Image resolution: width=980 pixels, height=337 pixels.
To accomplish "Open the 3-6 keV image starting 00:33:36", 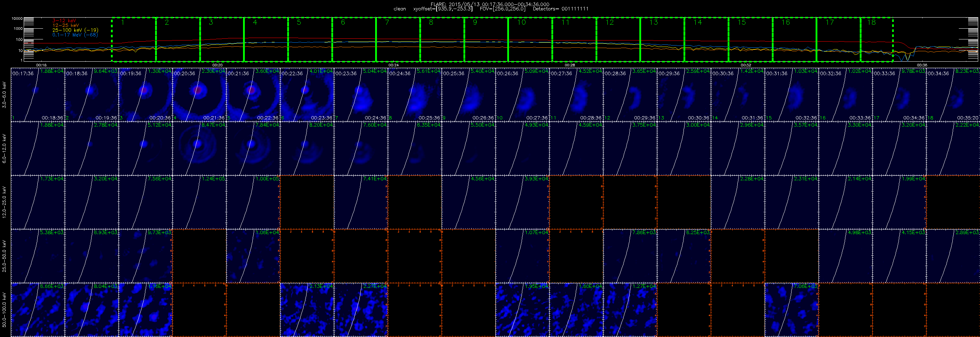I will pos(899,95).
